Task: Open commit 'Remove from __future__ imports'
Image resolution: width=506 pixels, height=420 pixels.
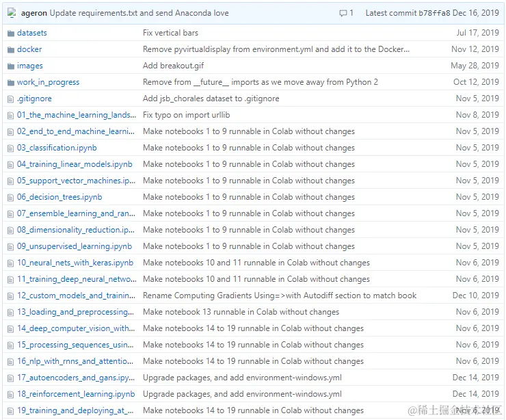Action: [x=261, y=82]
